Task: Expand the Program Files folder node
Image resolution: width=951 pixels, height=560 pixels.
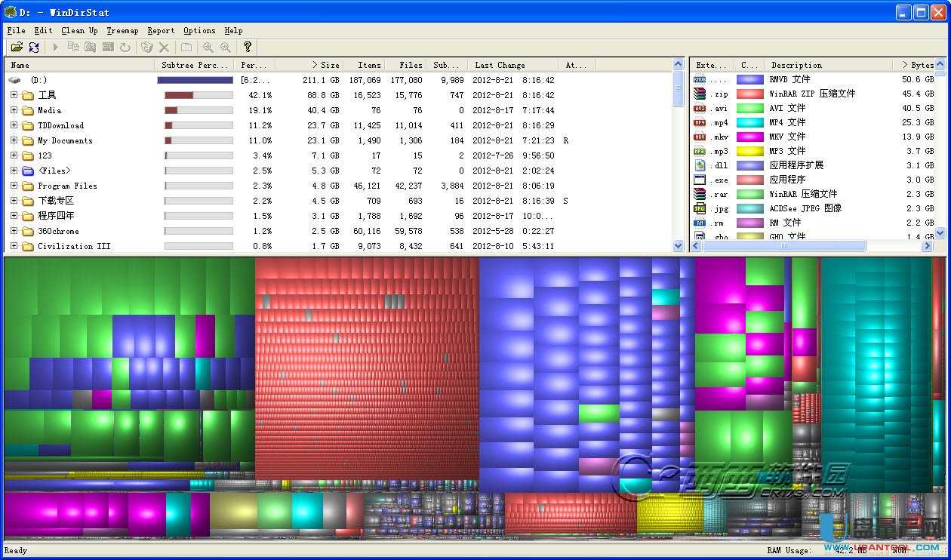Action: point(14,186)
